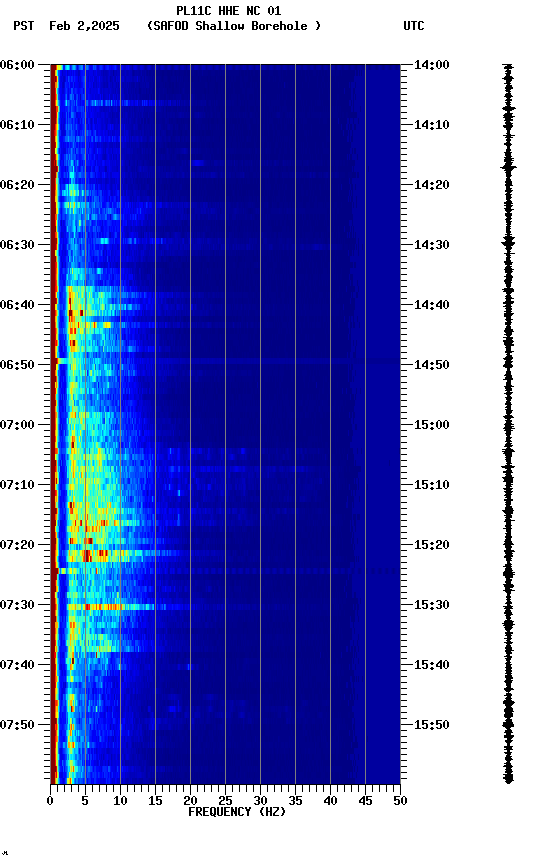
Task: Click the 15 Hz frequency axis label
Action: (x=155, y=801)
